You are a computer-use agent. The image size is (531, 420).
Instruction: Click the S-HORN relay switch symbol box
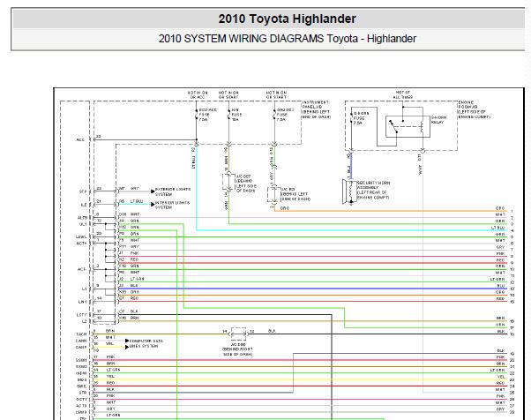pyautogui.click(x=408, y=126)
